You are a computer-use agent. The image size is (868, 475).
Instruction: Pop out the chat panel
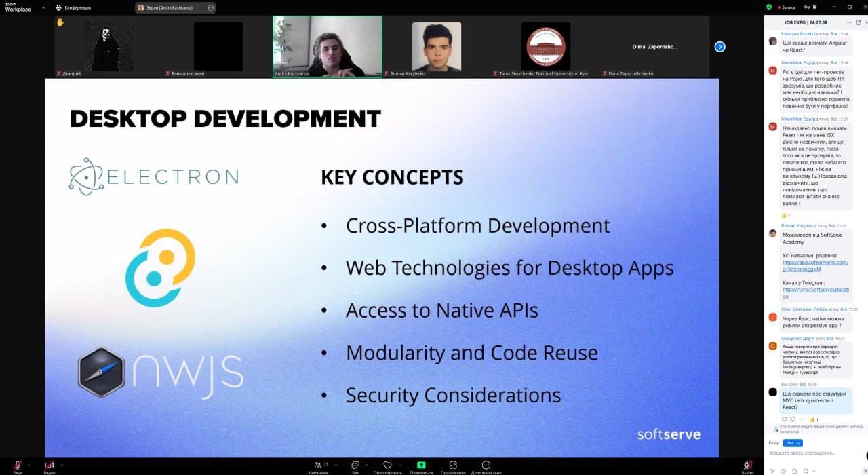858,22
